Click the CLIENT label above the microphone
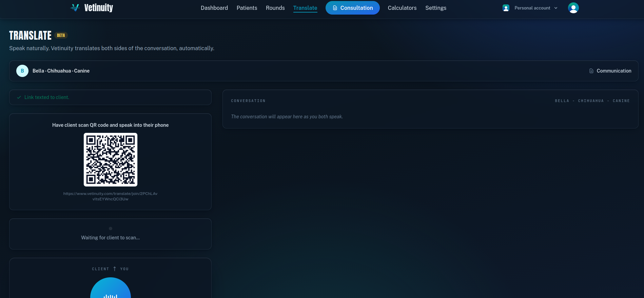Screen dimensions: 644x298 pyautogui.click(x=100, y=269)
